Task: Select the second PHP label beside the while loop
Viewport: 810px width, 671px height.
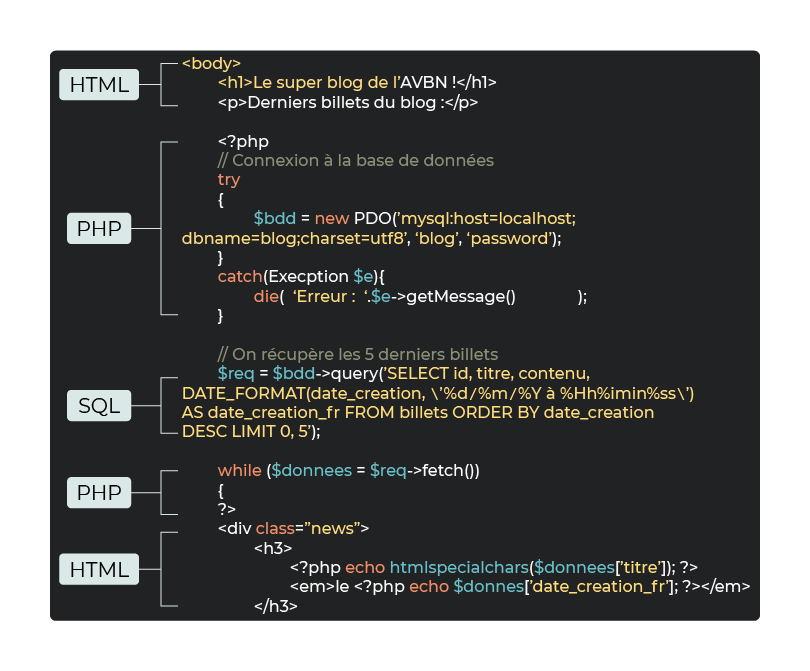Action: coord(98,492)
